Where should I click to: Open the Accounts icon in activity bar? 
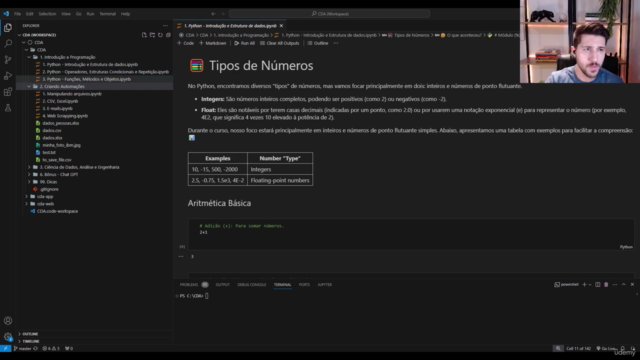(8, 321)
